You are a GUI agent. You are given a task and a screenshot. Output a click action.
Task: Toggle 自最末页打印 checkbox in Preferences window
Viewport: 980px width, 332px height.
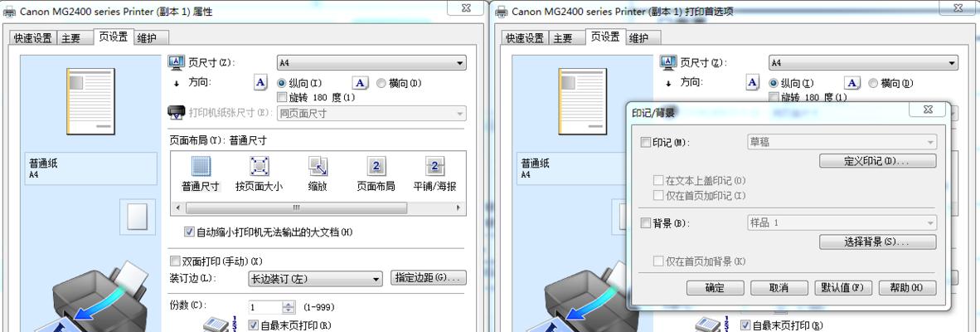(x=745, y=325)
